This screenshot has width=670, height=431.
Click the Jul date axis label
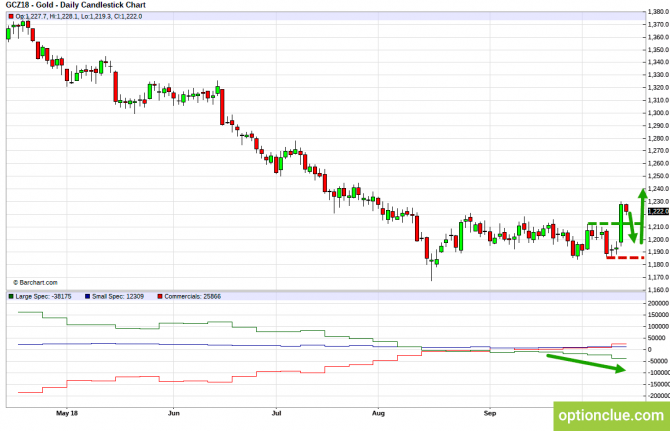point(276,413)
